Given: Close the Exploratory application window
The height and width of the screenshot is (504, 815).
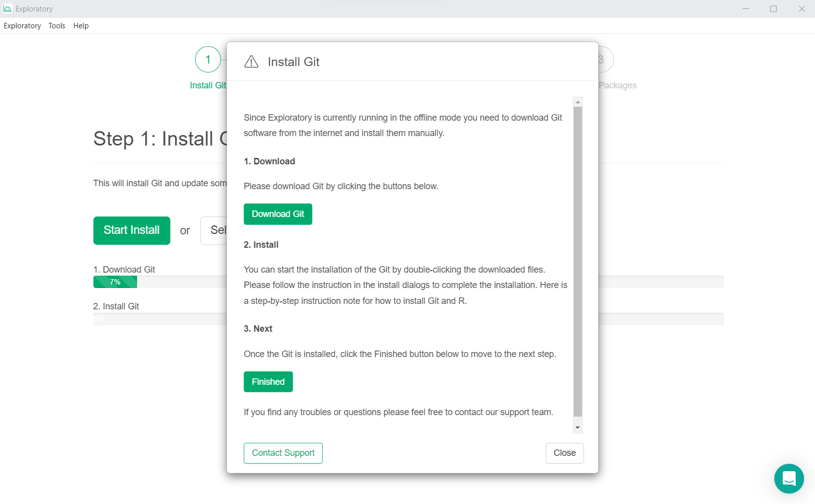Looking at the screenshot, I should coord(802,9).
